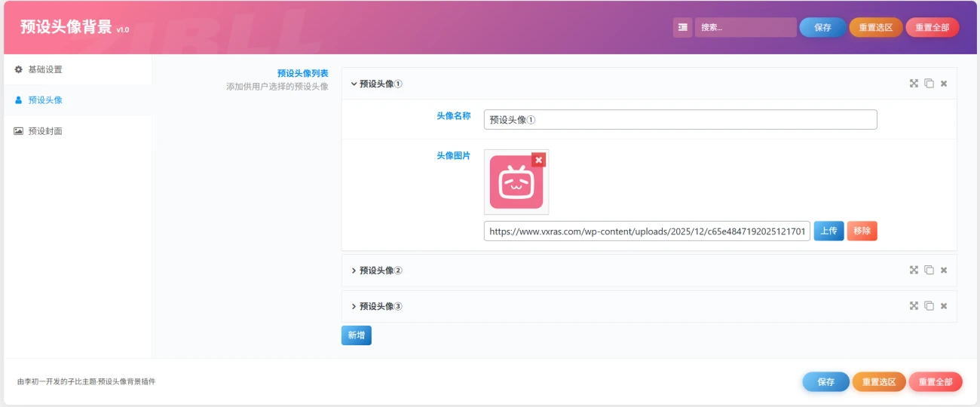Click the move icon on 预设头像③
The width and height of the screenshot is (980, 407).
pyautogui.click(x=914, y=307)
